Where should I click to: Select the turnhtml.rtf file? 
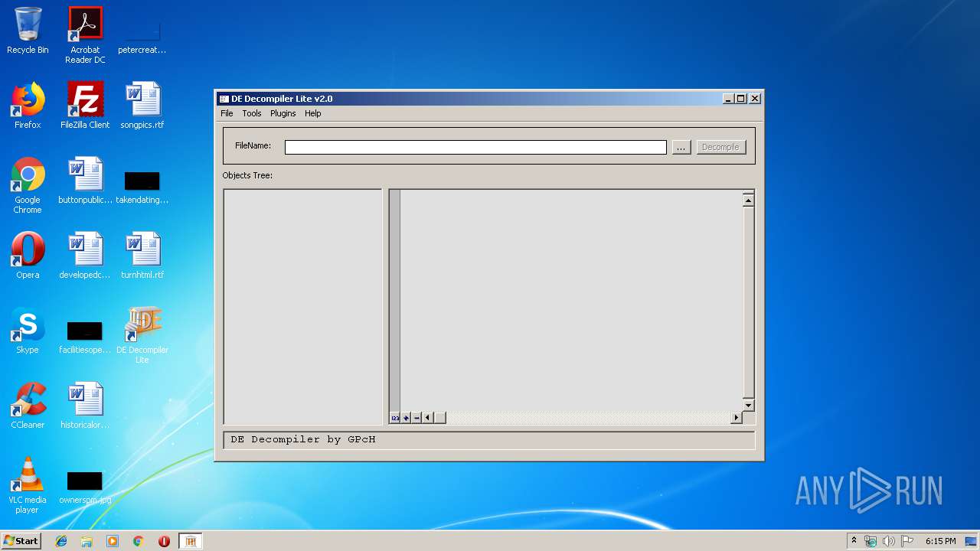(x=142, y=256)
